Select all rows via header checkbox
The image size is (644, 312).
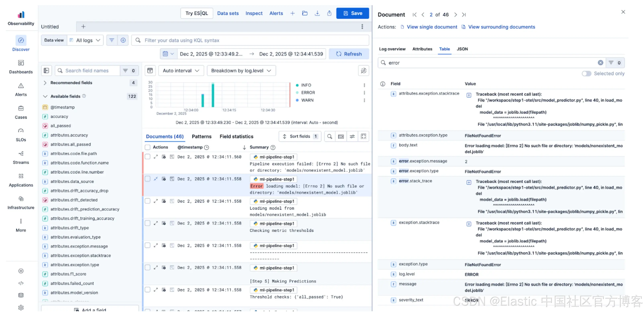tap(147, 147)
